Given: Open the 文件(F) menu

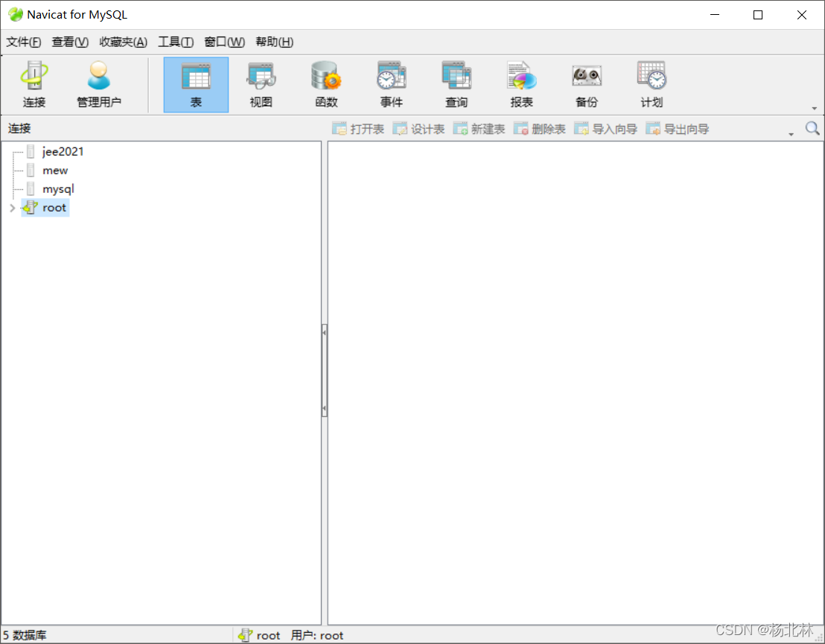Looking at the screenshot, I should click(x=24, y=42).
